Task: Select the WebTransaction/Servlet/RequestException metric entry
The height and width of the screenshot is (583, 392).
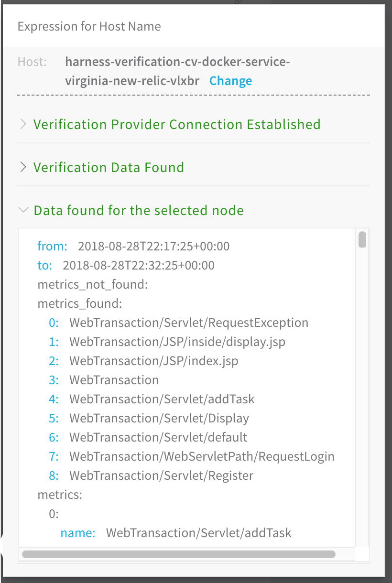Action: click(x=189, y=323)
